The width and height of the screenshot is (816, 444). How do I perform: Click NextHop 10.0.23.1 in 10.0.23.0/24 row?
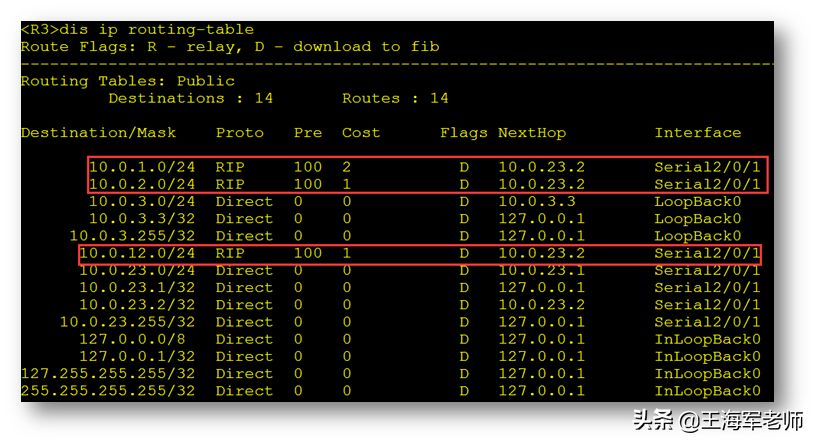(x=541, y=270)
